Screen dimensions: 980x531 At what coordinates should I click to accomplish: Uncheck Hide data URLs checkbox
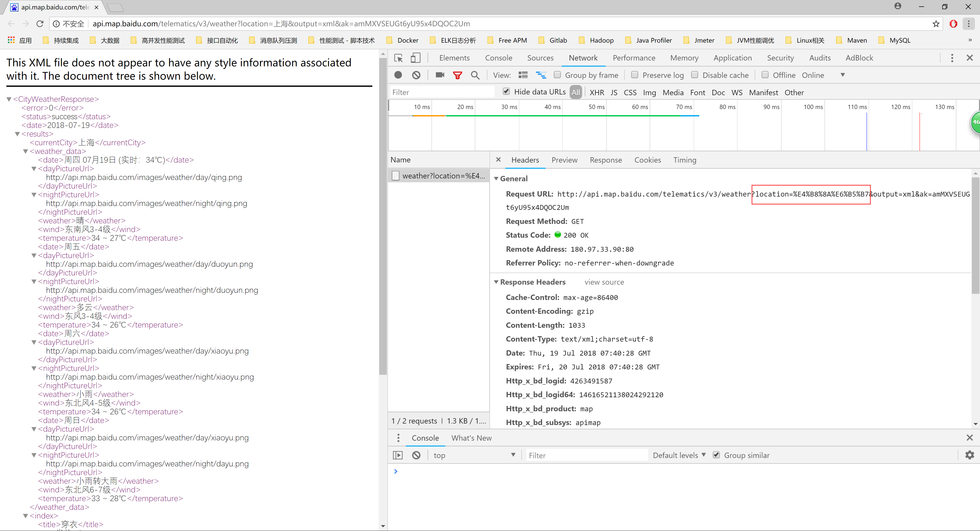(x=506, y=91)
